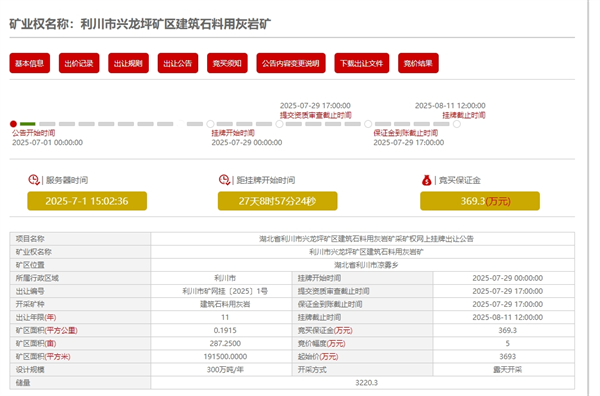Viewport: 600px width, 396px height.
Task: Click 开采矿种 value 建筑石料用灰岩
Action: coord(225,304)
